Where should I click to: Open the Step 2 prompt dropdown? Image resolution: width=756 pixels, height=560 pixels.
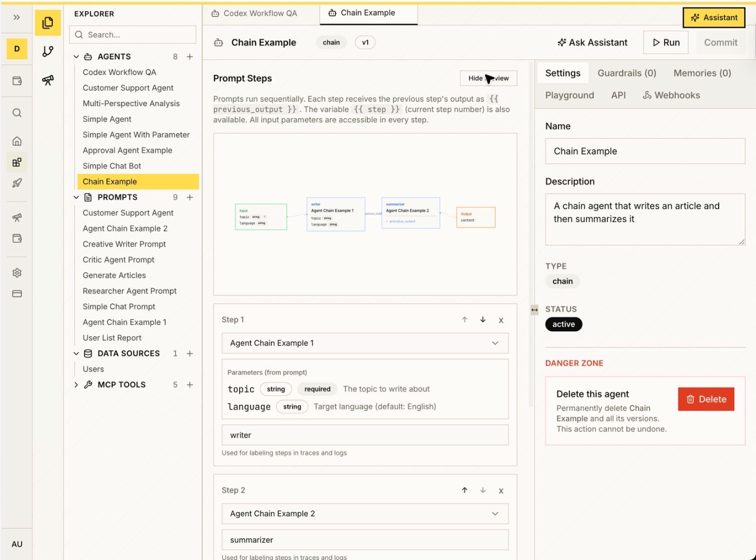365,514
